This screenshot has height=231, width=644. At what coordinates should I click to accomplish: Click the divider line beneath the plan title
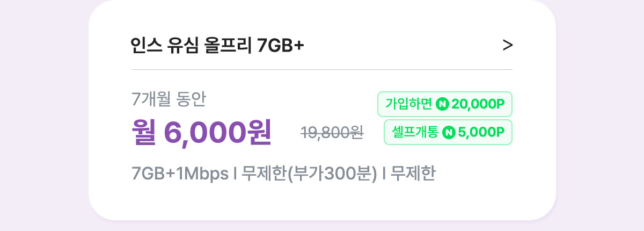pyautogui.click(x=322, y=70)
